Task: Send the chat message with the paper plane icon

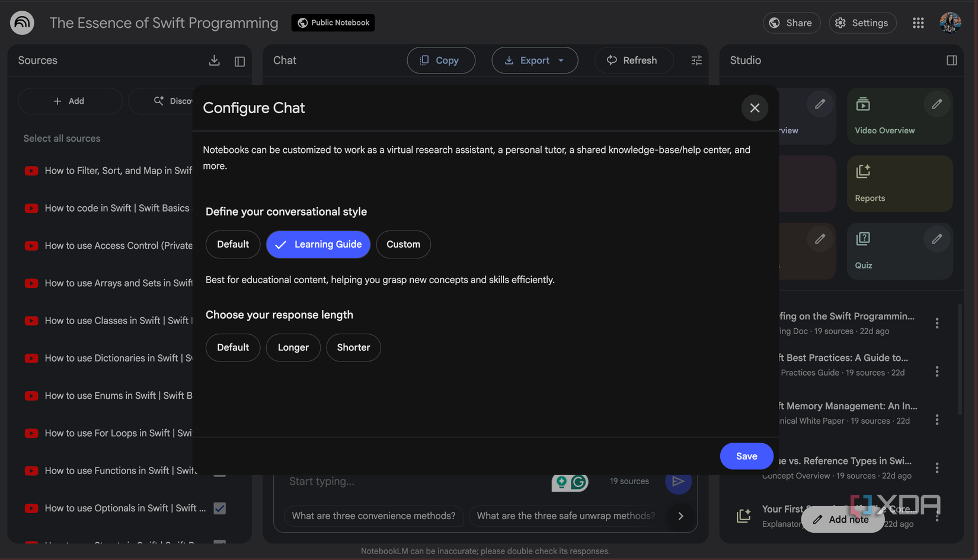Action: pos(679,482)
